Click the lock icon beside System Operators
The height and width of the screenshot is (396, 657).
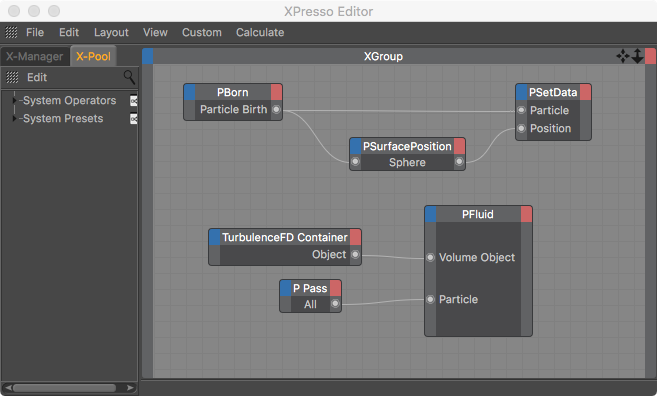(x=133, y=101)
